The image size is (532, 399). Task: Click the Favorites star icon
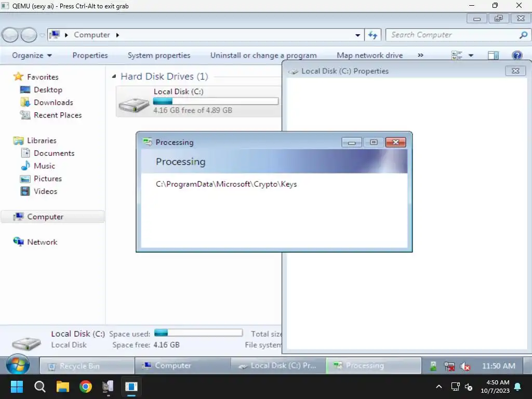[x=18, y=77]
